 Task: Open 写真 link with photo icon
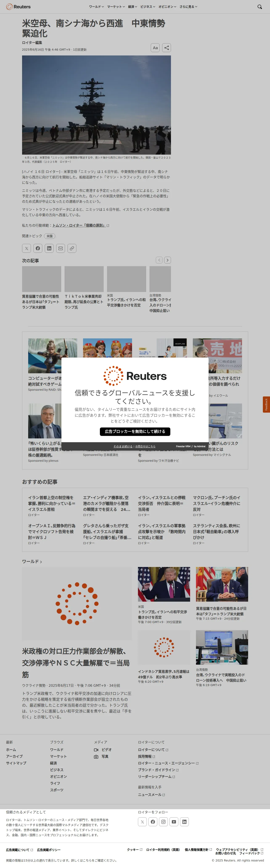coord(101,756)
